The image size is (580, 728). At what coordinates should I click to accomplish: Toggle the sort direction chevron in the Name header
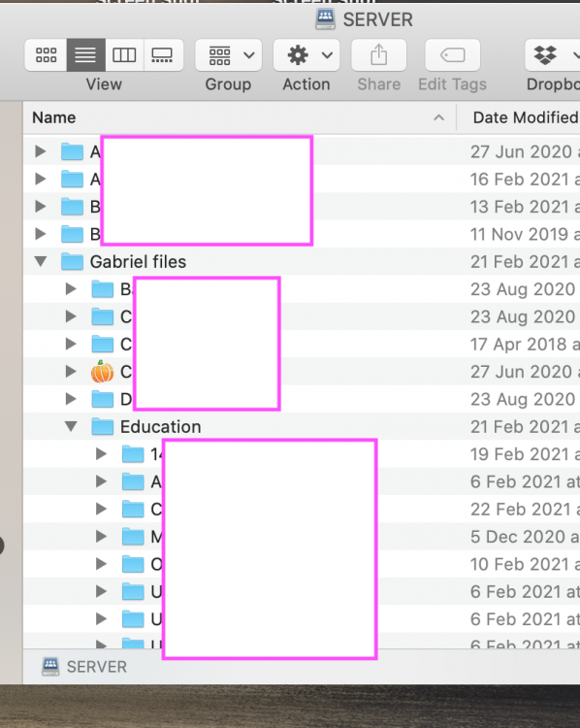438,117
